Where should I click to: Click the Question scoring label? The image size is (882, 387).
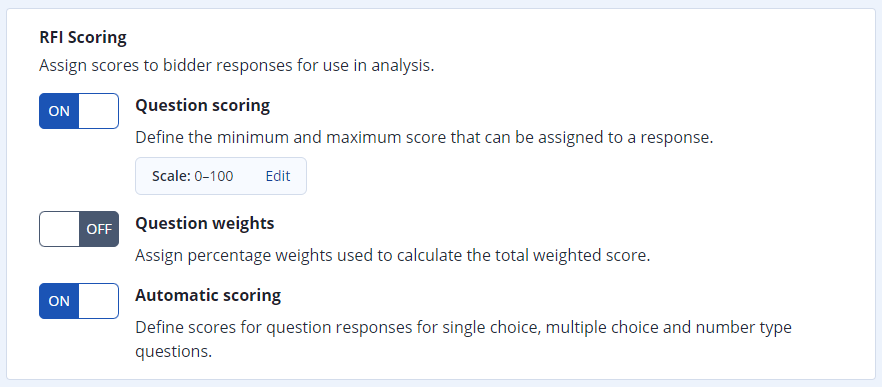(202, 106)
